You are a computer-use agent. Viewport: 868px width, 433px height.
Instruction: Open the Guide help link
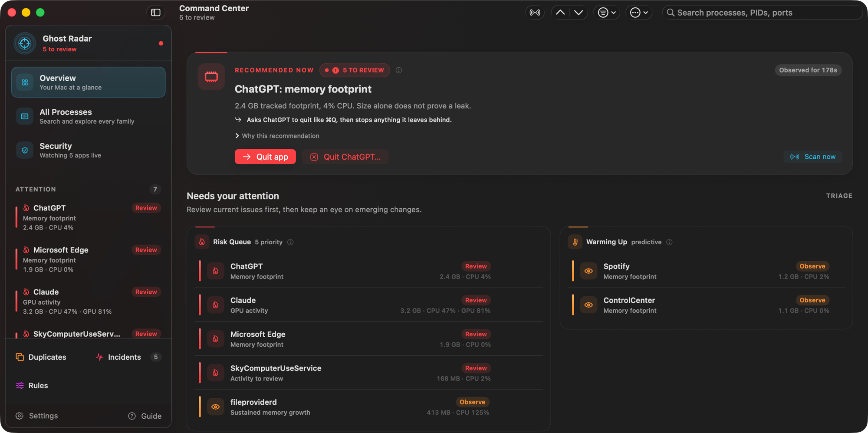[x=145, y=416]
